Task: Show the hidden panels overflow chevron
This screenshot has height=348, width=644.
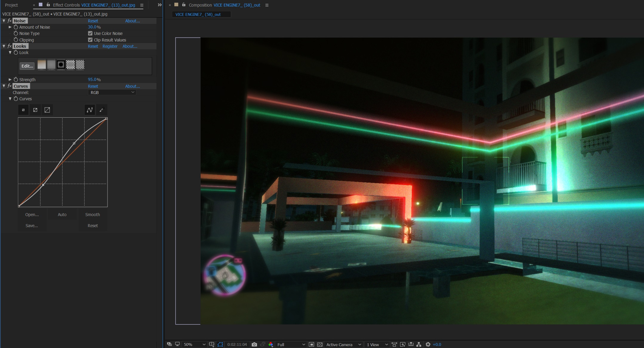Action: [159, 5]
